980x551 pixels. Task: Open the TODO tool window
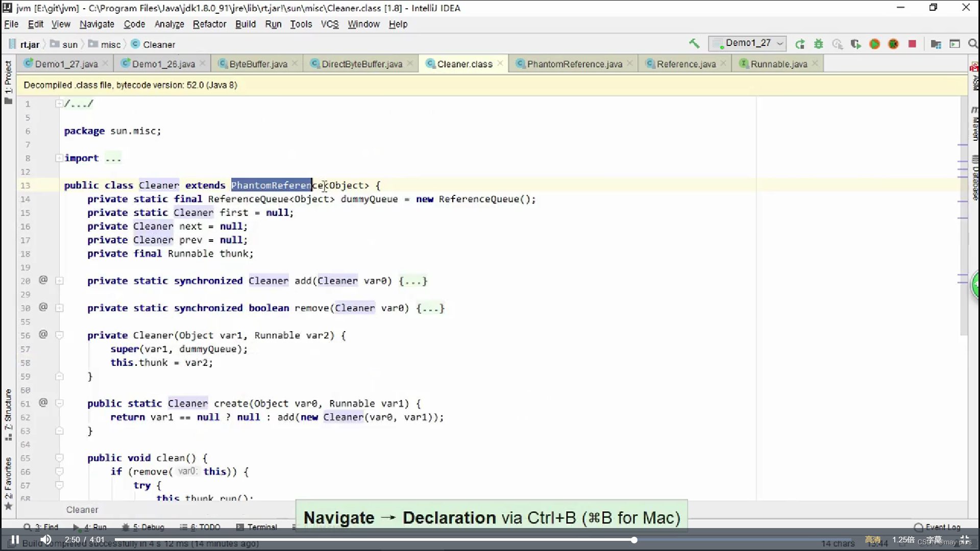(200, 527)
